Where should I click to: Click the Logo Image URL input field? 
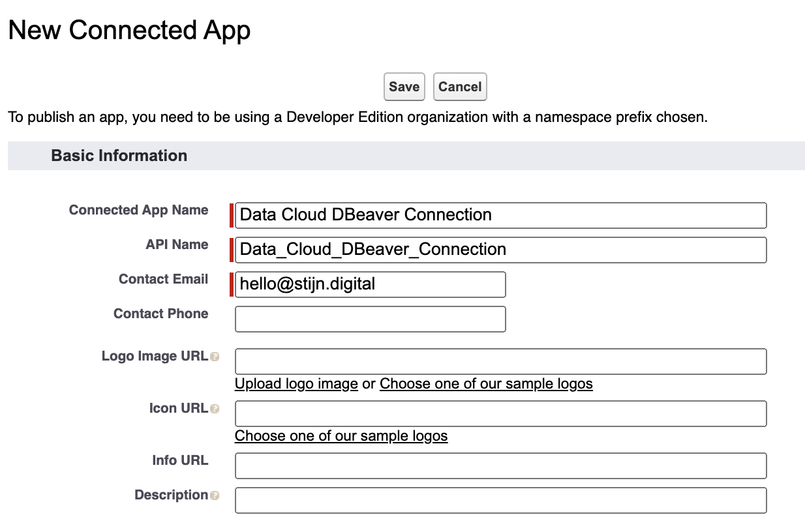[500, 361]
